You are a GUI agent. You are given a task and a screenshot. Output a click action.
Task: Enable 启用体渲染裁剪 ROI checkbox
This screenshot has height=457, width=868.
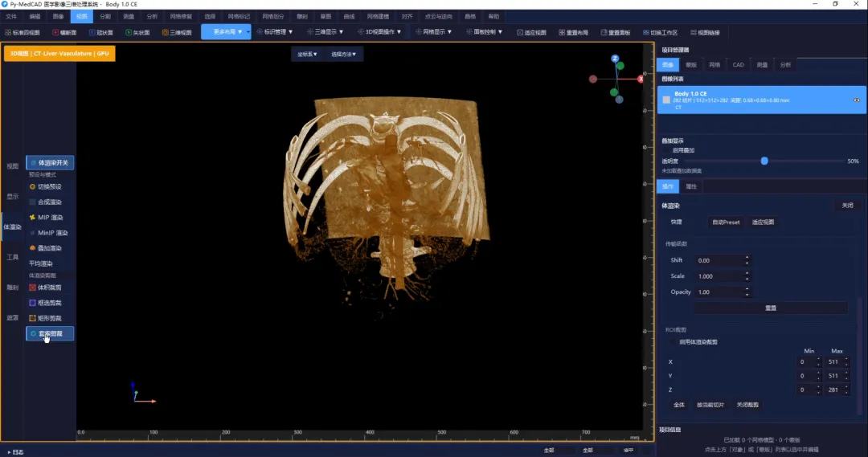coord(674,342)
